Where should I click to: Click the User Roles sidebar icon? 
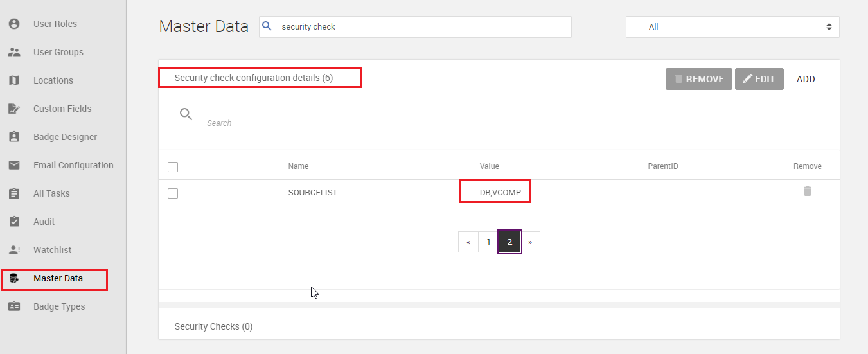pyautogui.click(x=14, y=24)
